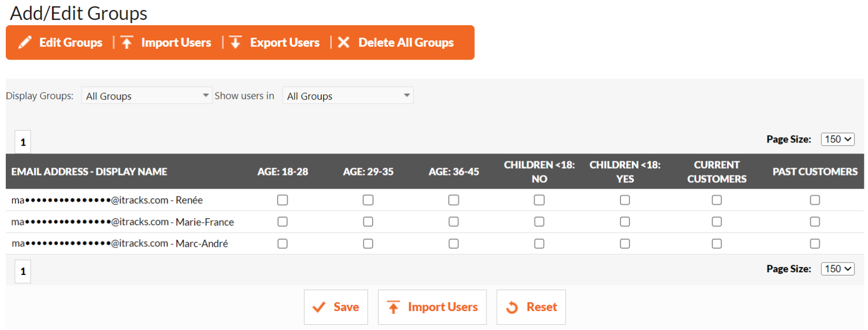Click the Email Address - Display Name header

click(89, 172)
